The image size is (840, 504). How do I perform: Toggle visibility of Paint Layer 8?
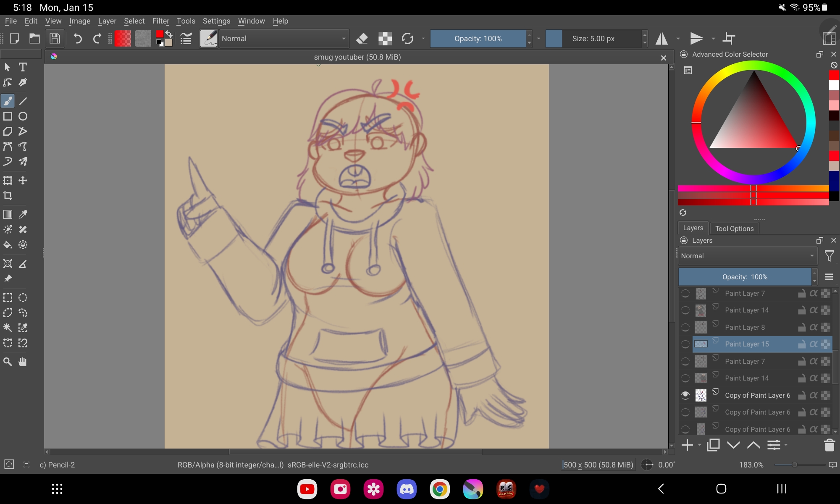point(685,327)
